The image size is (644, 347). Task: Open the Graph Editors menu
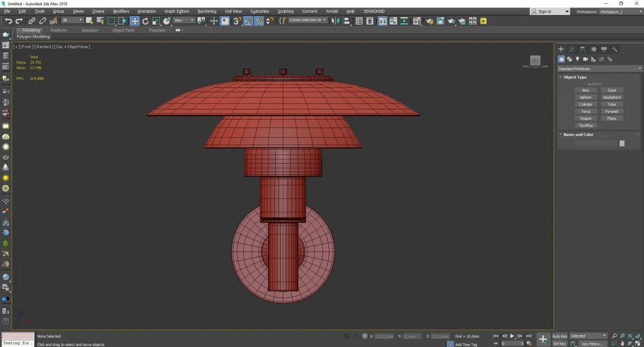pyautogui.click(x=177, y=11)
